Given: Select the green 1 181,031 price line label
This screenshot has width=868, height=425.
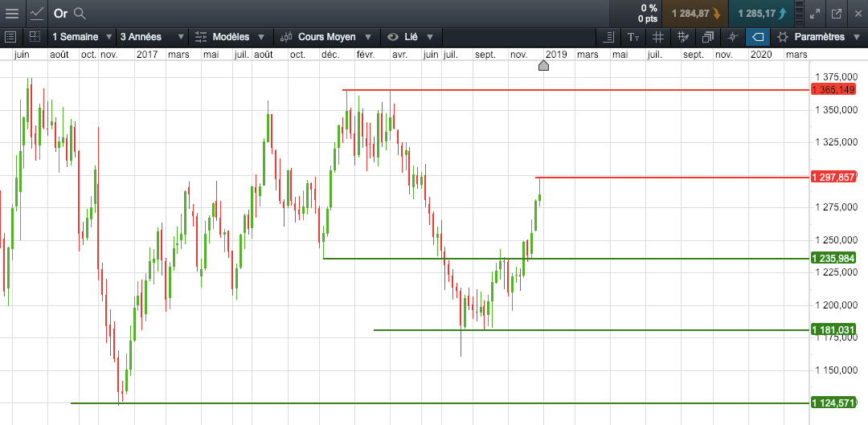Looking at the screenshot, I should point(833,330).
